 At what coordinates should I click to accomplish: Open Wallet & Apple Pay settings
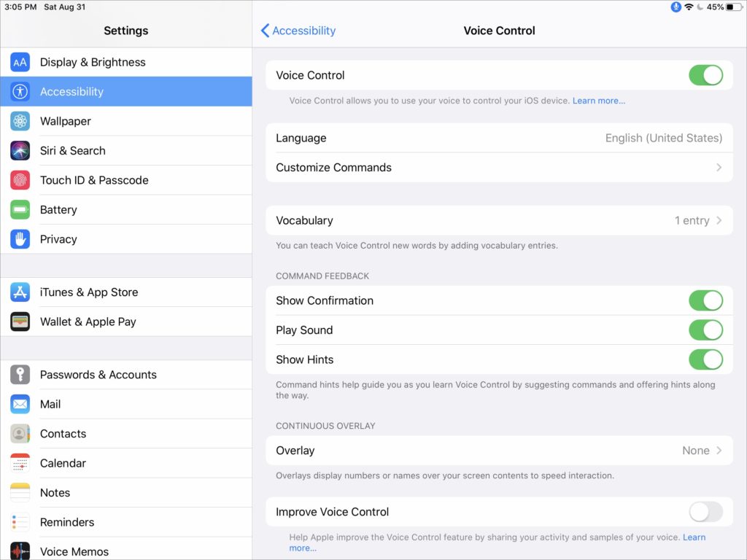click(x=88, y=322)
